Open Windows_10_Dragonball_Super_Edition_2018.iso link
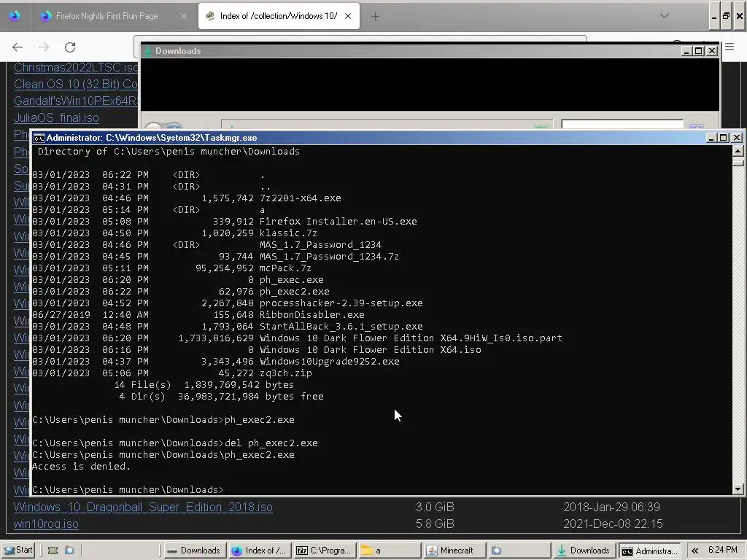Screen dimensions: 747x560 pyautogui.click(x=143, y=507)
